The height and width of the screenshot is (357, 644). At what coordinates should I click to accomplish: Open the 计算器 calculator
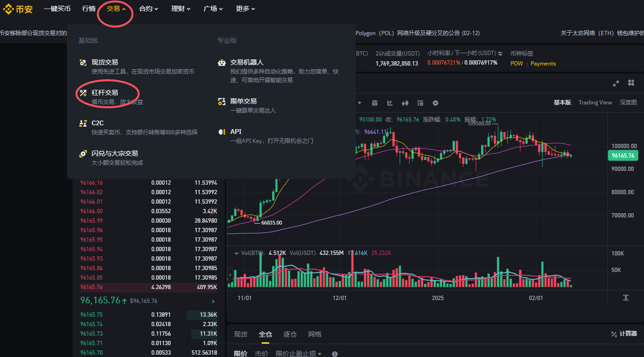pyautogui.click(x=624, y=334)
